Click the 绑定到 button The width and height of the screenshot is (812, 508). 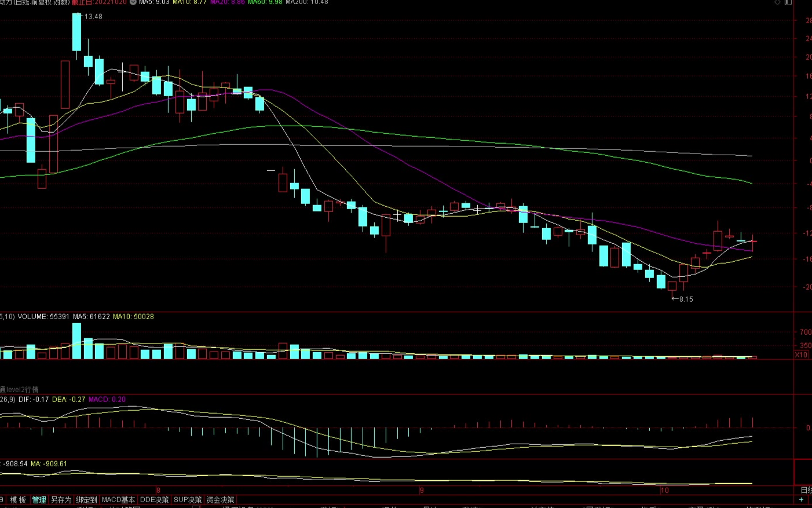(86, 499)
